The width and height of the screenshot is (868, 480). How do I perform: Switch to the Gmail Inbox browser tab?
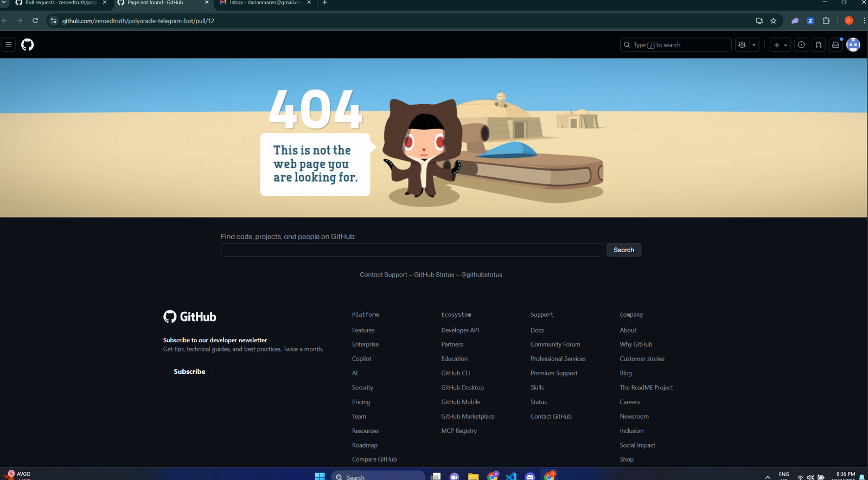coord(264,3)
